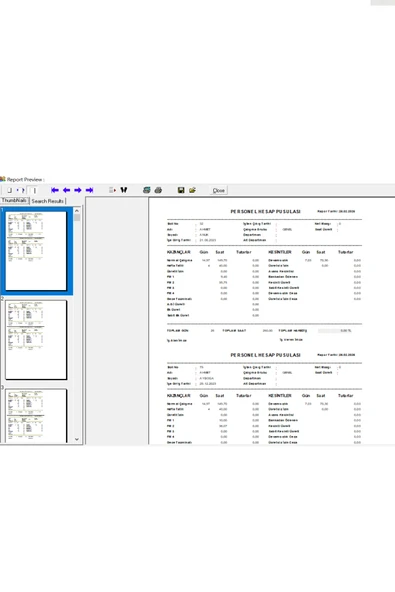This screenshot has width=395, height=592.
Task: Select the whole page zoom icon
Action: click(x=10, y=190)
